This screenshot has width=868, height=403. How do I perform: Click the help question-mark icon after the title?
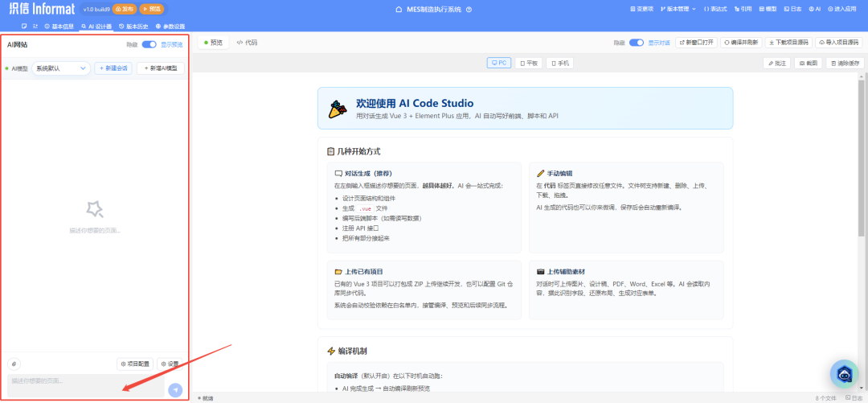point(469,10)
